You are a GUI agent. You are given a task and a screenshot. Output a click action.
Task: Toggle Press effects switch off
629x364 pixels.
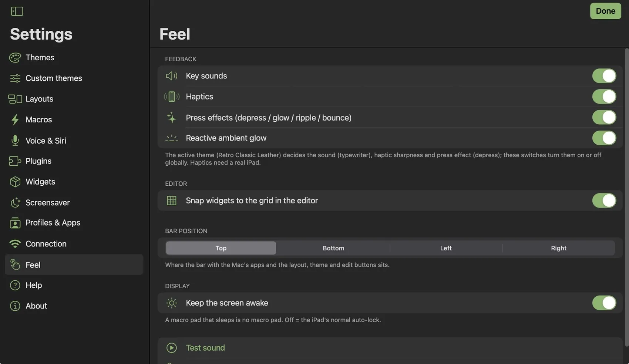[604, 117]
